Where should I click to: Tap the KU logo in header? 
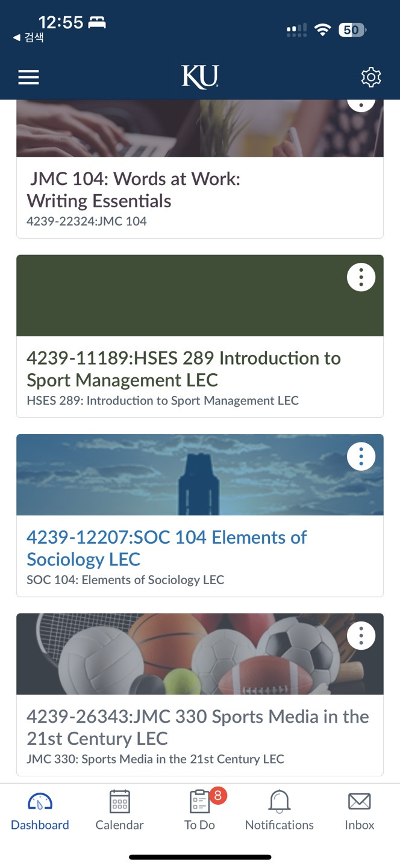pos(200,78)
